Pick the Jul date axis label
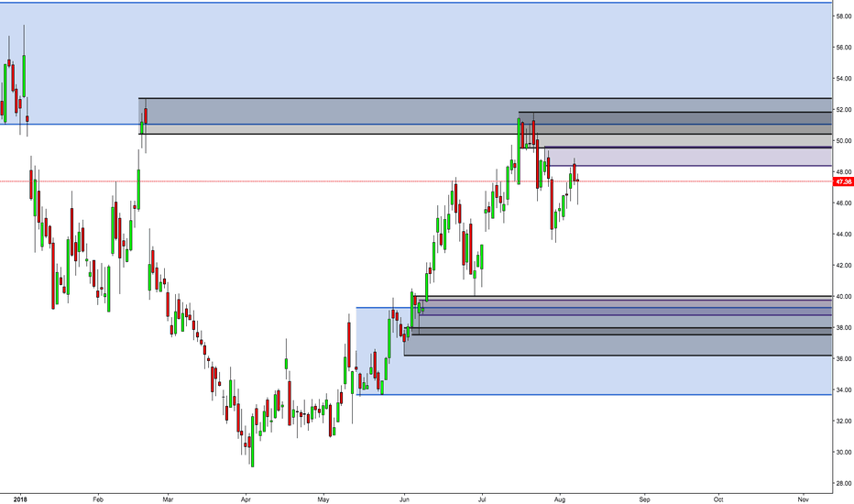This screenshot has height=504, width=854. pyautogui.click(x=481, y=499)
